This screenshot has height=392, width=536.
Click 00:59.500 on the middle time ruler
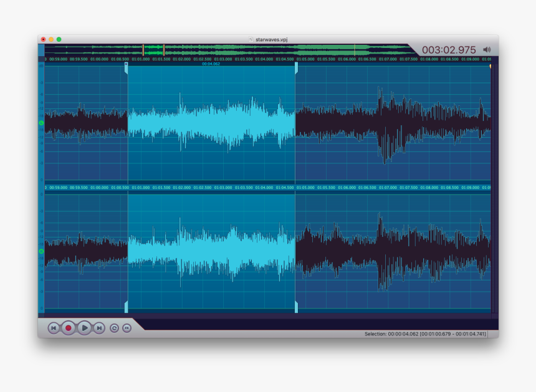79,188
